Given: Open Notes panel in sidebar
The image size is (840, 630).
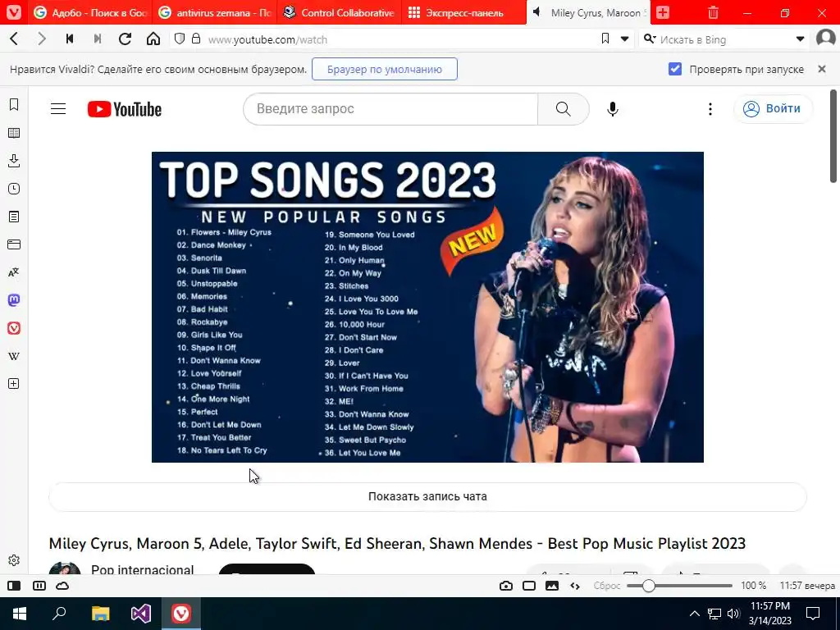Looking at the screenshot, I should (x=14, y=217).
